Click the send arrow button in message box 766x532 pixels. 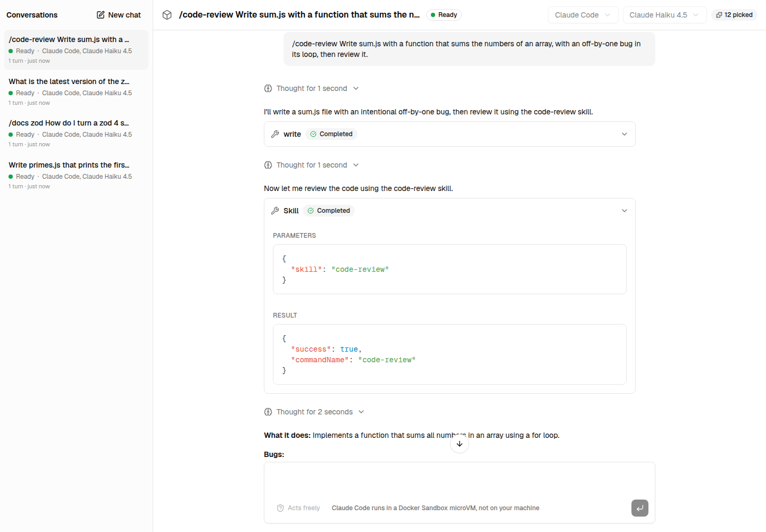640,508
